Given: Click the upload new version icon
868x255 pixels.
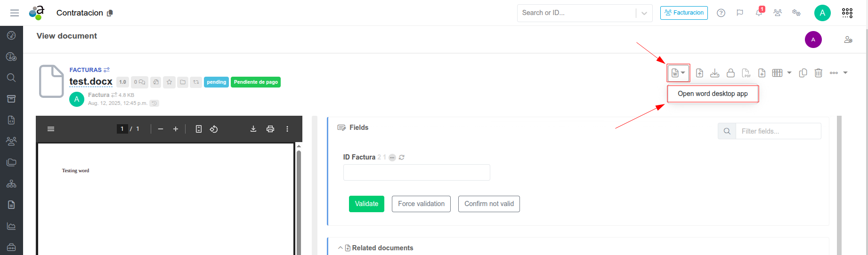Looking at the screenshot, I should (x=699, y=73).
